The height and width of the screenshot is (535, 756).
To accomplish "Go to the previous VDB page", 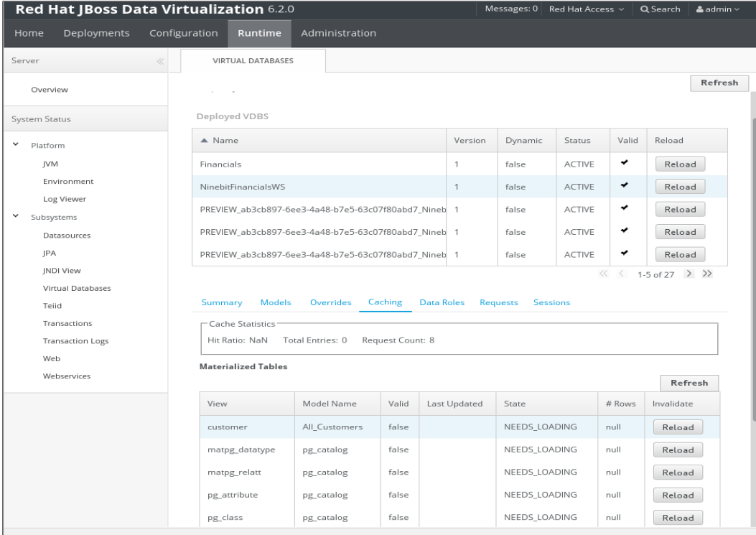I will coord(620,274).
